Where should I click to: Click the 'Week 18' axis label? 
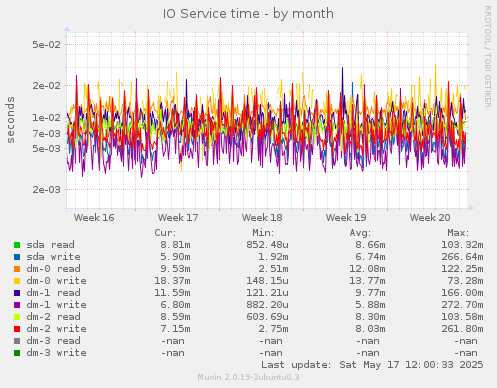(262, 218)
